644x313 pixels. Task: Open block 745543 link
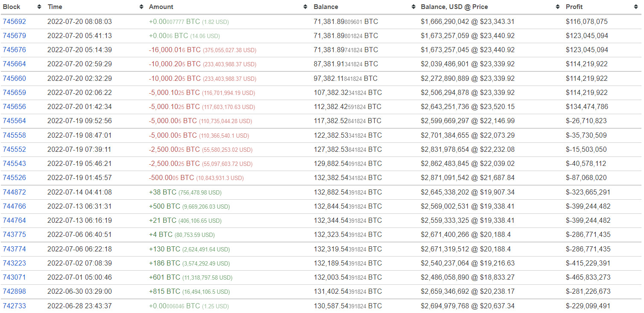(x=14, y=164)
